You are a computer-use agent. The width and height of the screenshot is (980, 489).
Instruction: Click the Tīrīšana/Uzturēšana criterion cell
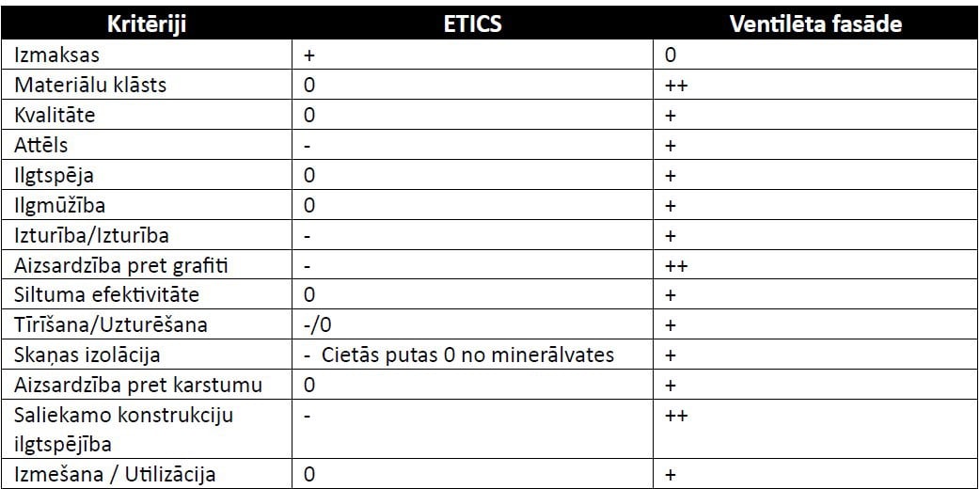[x=111, y=325]
